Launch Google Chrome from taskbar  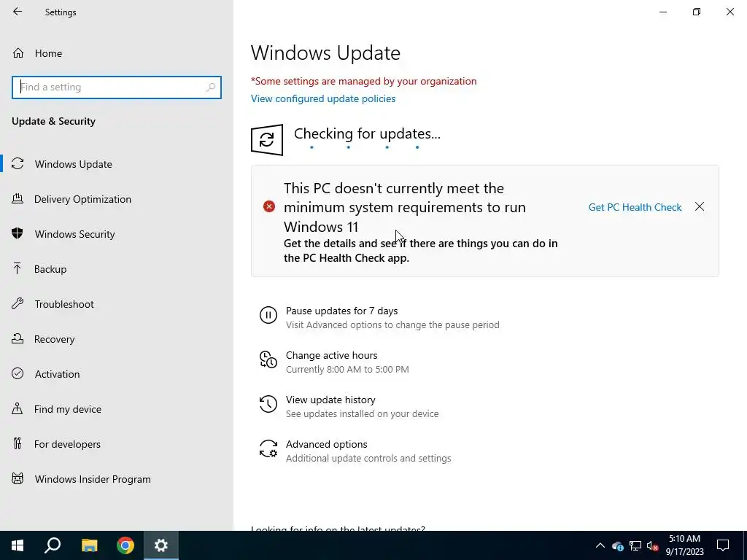125,545
